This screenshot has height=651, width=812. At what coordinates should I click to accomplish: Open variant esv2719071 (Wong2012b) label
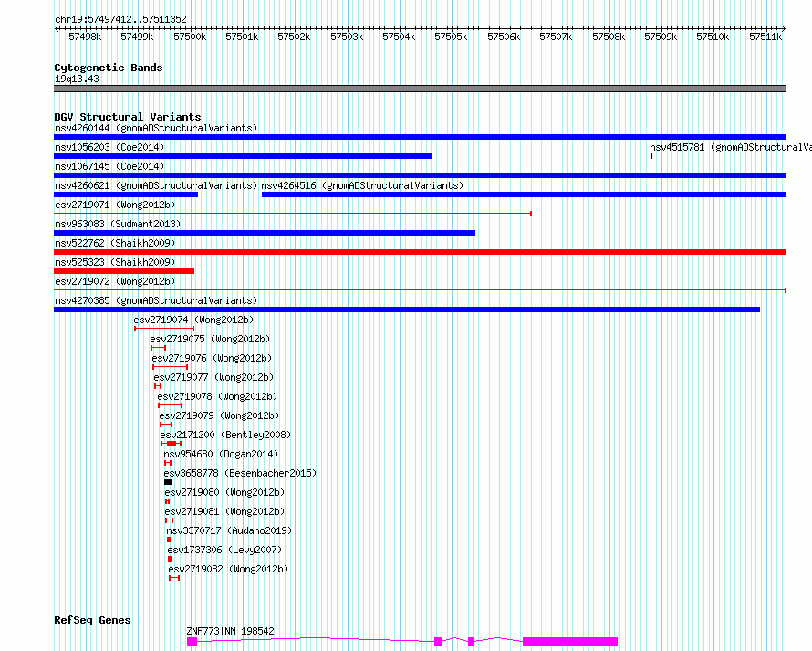(x=115, y=205)
